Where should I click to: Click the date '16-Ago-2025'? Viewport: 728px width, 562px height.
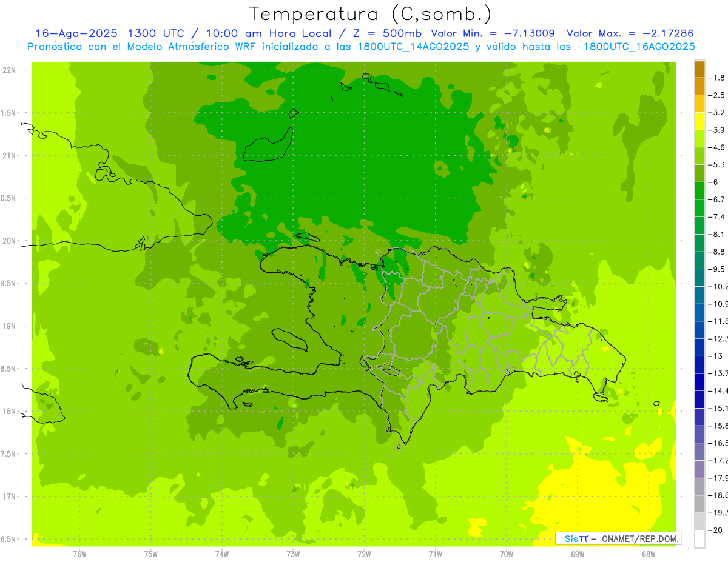point(77,33)
